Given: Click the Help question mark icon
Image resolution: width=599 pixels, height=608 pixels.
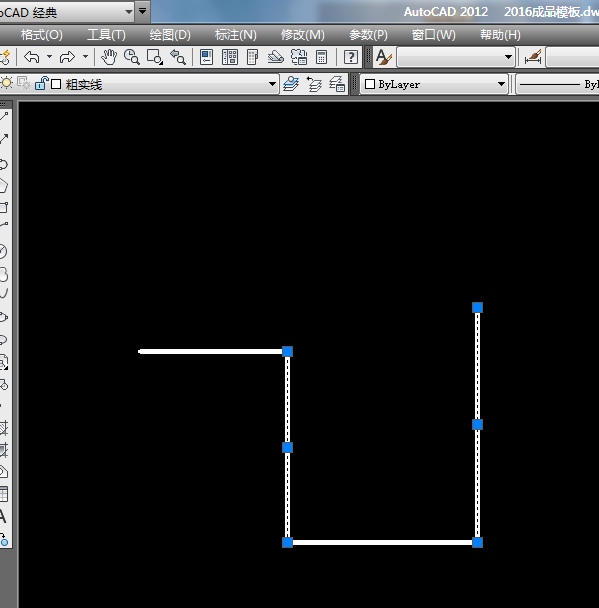Looking at the screenshot, I should pyautogui.click(x=351, y=57).
